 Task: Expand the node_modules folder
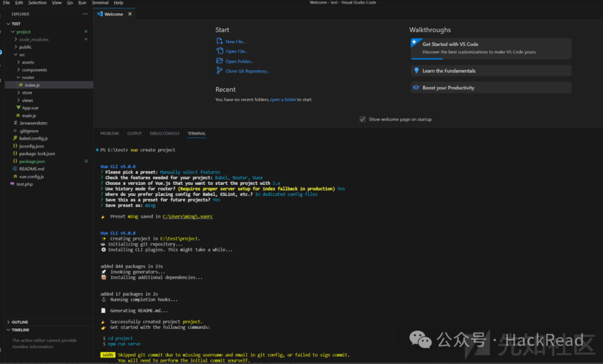point(16,39)
